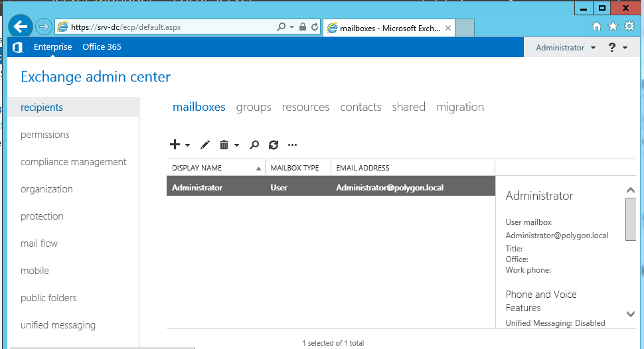Image resolution: width=644 pixels, height=349 pixels.
Task: Go to the browser Home icon
Action: click(597, 27)
